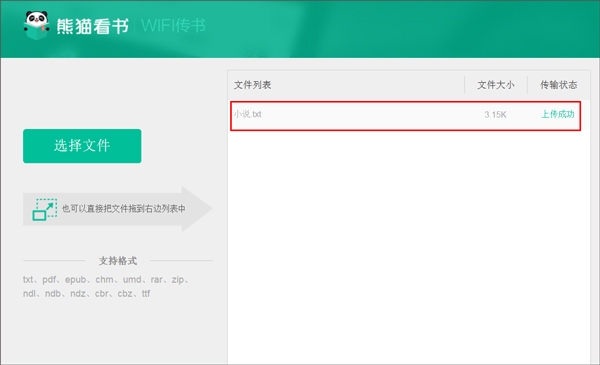Click the second line of formats starting ndl
Screen dimensions: 600x365
pyautogui.click(x=86, y=293)
